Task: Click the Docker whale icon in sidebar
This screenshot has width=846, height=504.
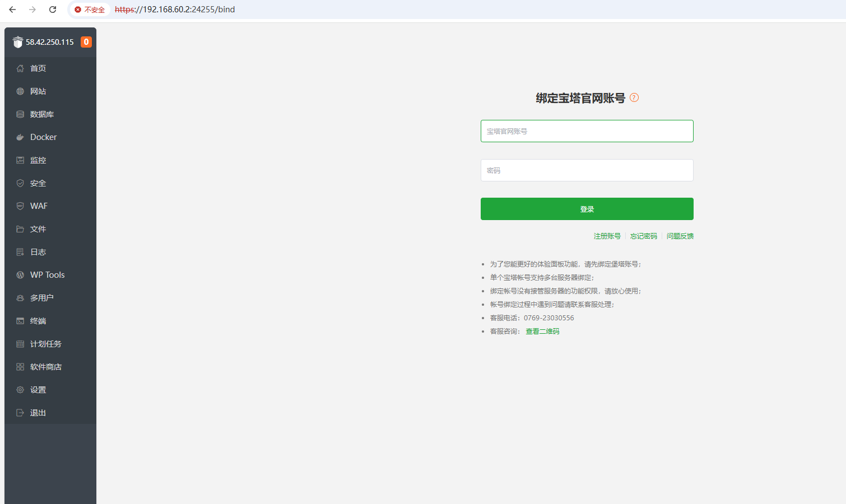Action: pos(20,137)
